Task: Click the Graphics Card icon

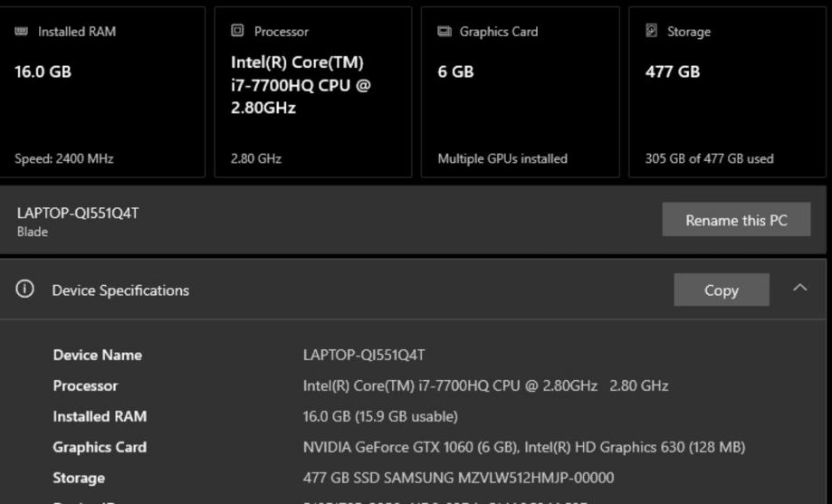Action: tap(445, 32)
